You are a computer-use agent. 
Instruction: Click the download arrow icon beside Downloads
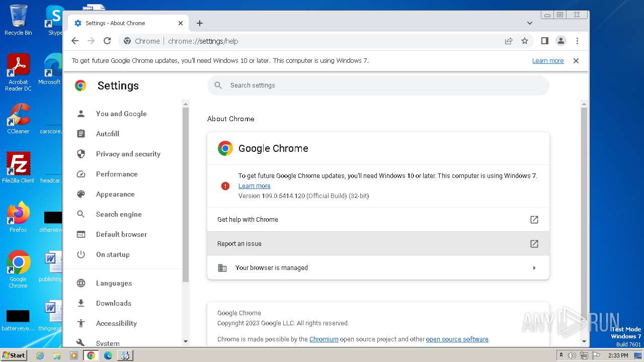coord(81,303)
